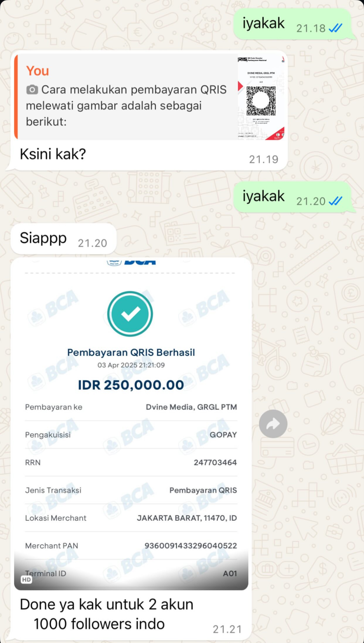Tap the 'Done ya kak' caption text
364x643 pixels.
pos(107,614)
